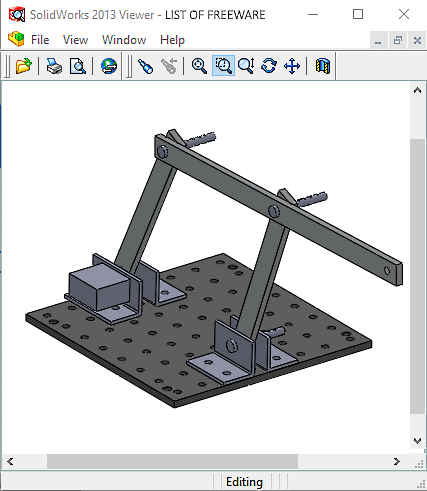The width and height of the screenshot is (427, 491).
Task: Minimize the inner document window
Action: click(378, 40)
